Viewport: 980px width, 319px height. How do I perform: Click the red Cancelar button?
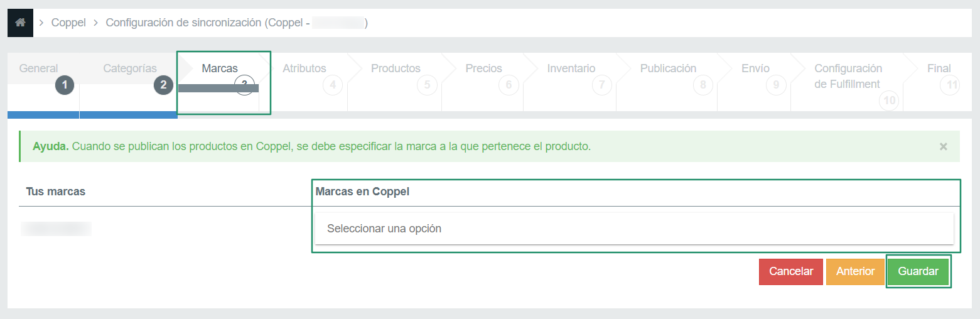click(791, 271)
